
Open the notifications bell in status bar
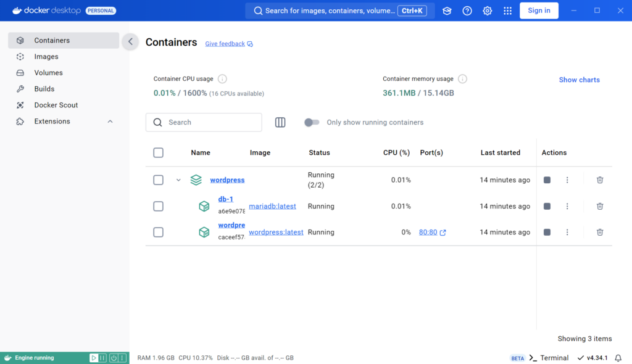coord(618,358)
